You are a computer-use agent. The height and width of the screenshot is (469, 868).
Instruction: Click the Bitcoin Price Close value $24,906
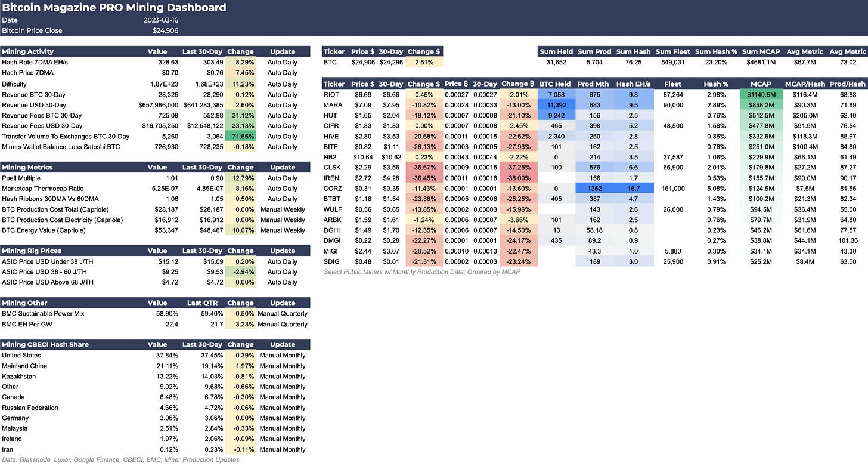(165, 30)
